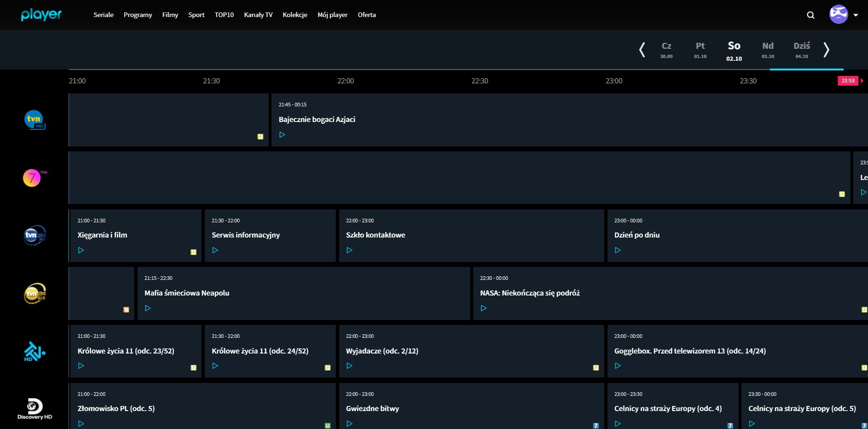Click the 21:53 current time marker

[848, 81]
